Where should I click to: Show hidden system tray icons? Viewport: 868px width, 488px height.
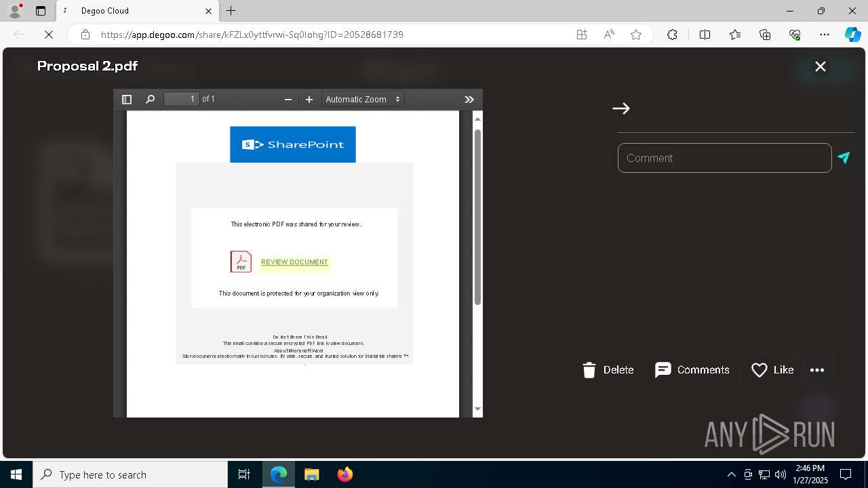(731, 474)
